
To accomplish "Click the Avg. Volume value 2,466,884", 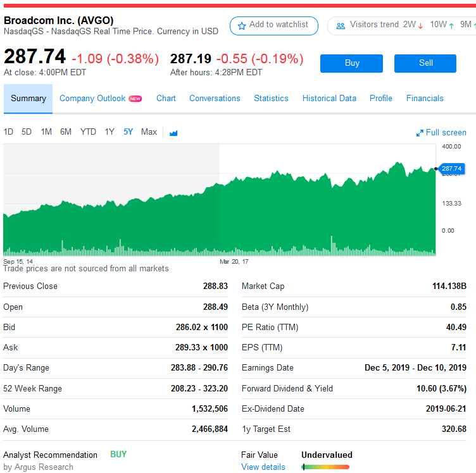I will tap(210, 429).
